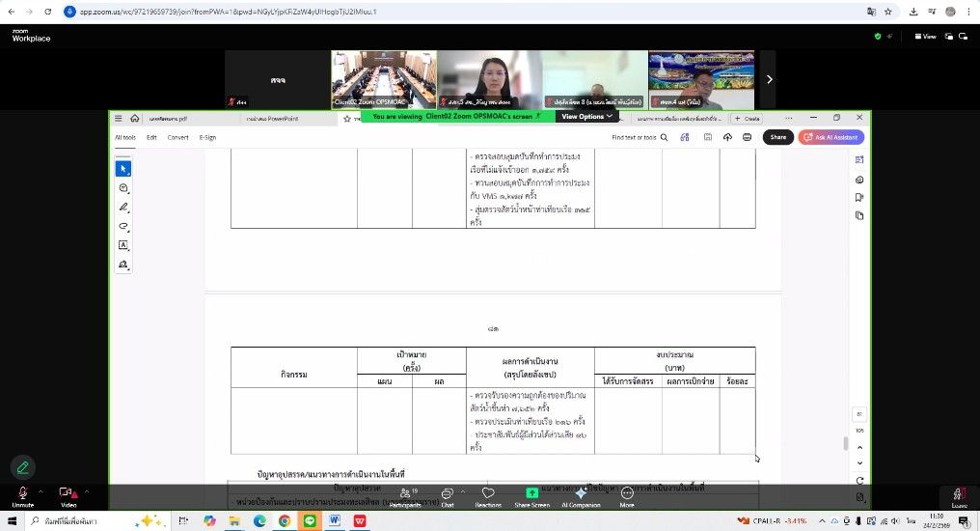Viewport: 980px width, 531px height.
Task: Click the Acrobat save icon
Action: tap(707, 137)
